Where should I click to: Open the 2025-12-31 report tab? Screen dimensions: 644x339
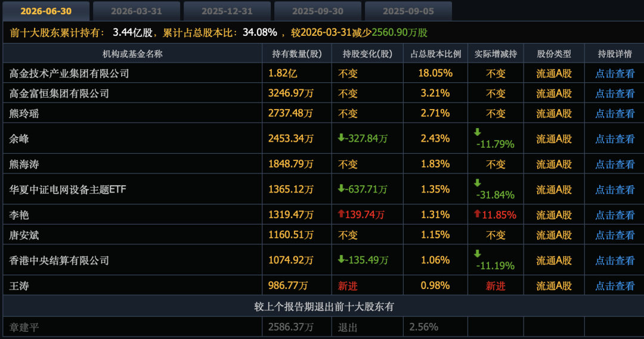click(x=227, y=11)
